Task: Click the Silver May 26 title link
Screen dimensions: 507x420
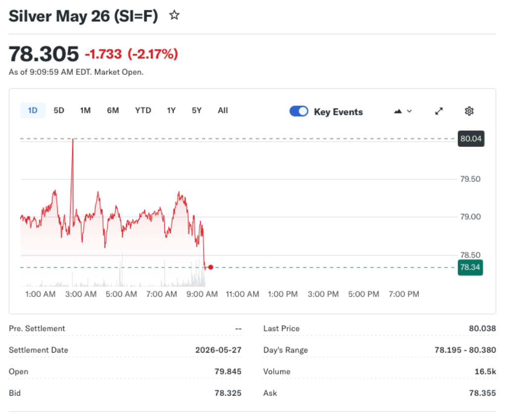Action: point(83,15)
